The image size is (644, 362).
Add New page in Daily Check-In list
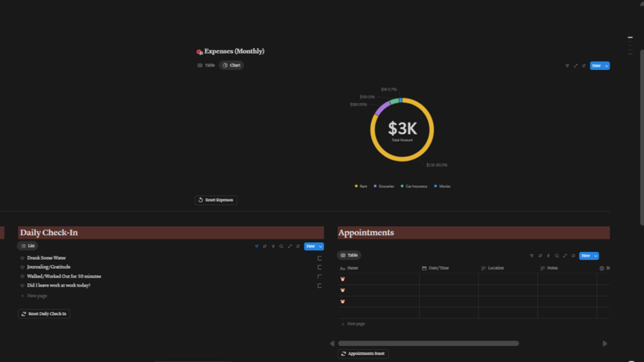click(34, 295)
